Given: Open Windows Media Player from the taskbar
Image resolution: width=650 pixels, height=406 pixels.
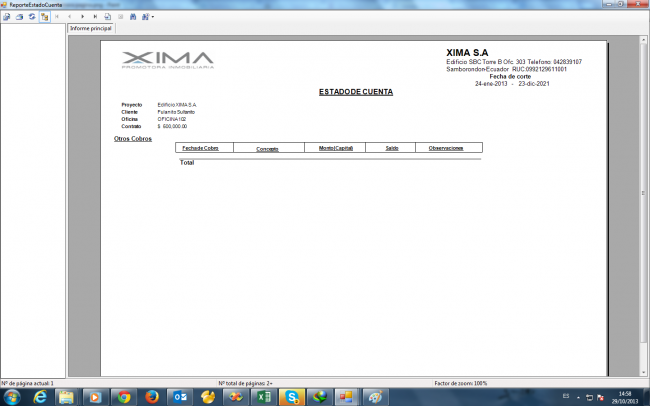Looking at the screenshot, I should coord(95,397).
